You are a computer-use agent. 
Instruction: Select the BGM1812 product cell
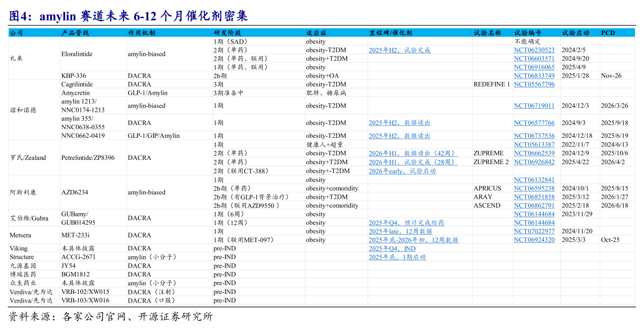[75, 275]
